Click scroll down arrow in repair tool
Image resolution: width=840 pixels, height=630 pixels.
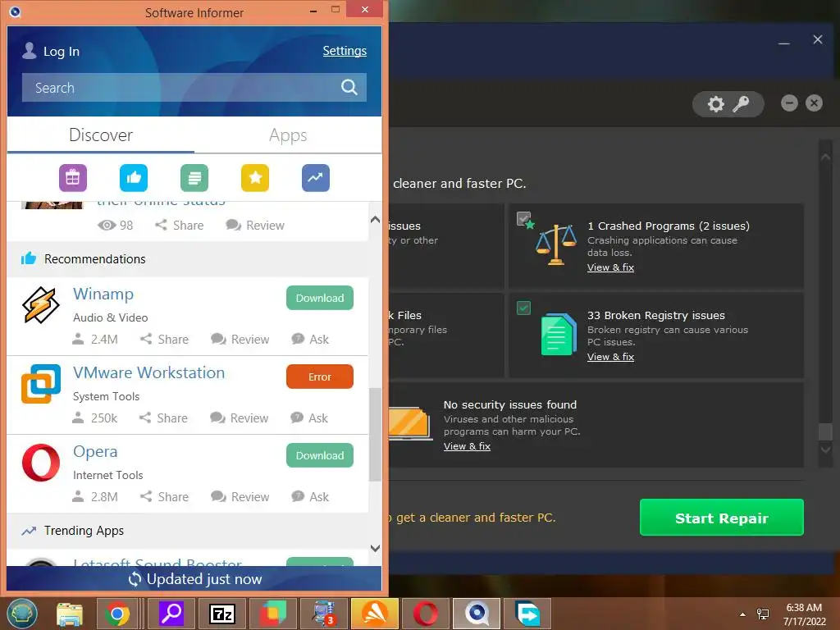point(825,449)
